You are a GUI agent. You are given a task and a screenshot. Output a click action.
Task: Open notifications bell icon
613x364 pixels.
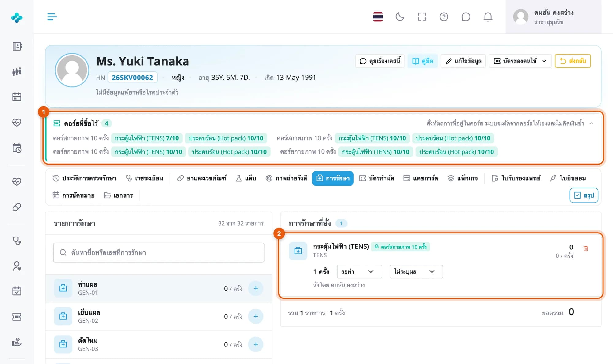pyautogui.click(x=488, y=17)
